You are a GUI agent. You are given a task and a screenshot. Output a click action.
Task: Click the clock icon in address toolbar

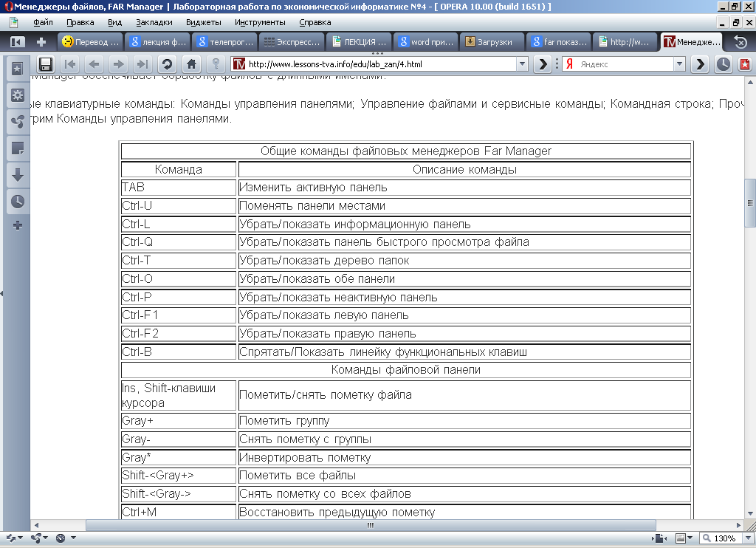coord(724,64)
